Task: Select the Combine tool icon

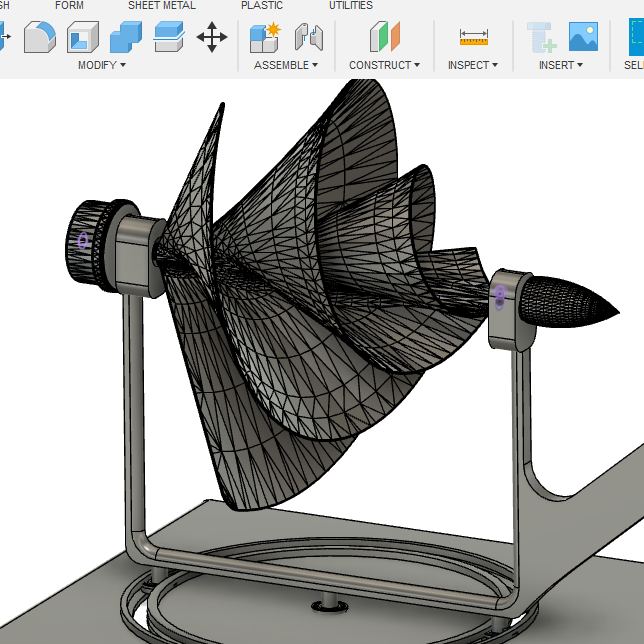Action: point(126,37)
